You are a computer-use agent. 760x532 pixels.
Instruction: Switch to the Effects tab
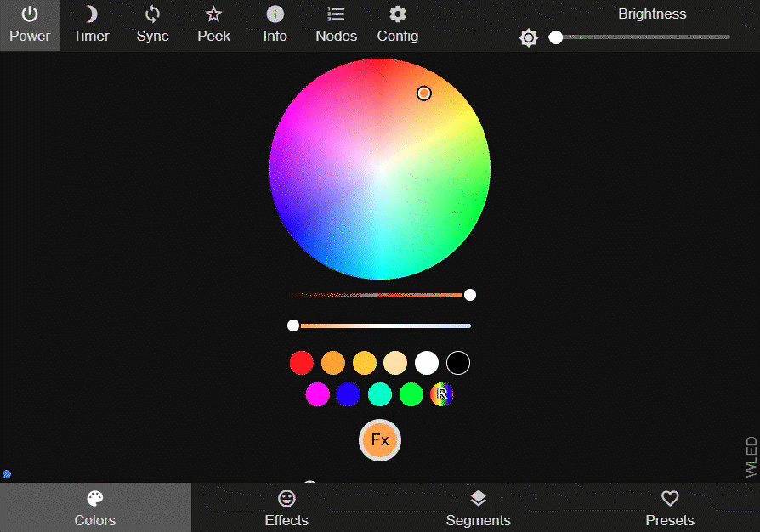pos(286,508)
